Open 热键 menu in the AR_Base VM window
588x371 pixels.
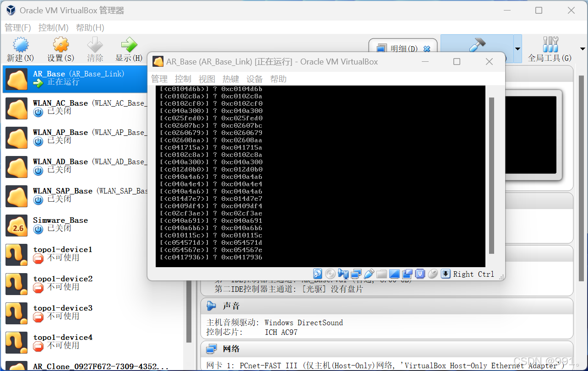[x=231, y=79]
